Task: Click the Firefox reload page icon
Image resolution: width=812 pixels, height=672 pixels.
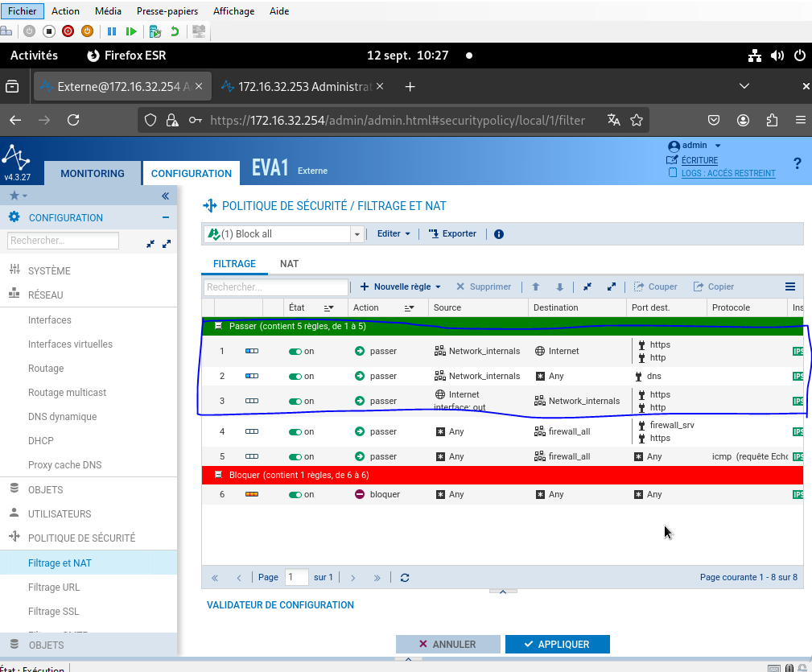Action: tap(73, 120)
